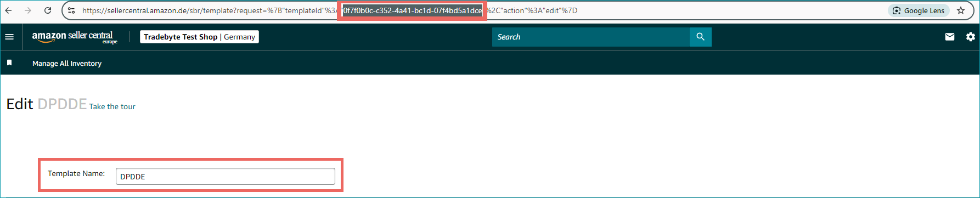Click the Edit DPDDE page heading
Image resolution: width=980 pixels, height=198 pixels.
point(47,104)
